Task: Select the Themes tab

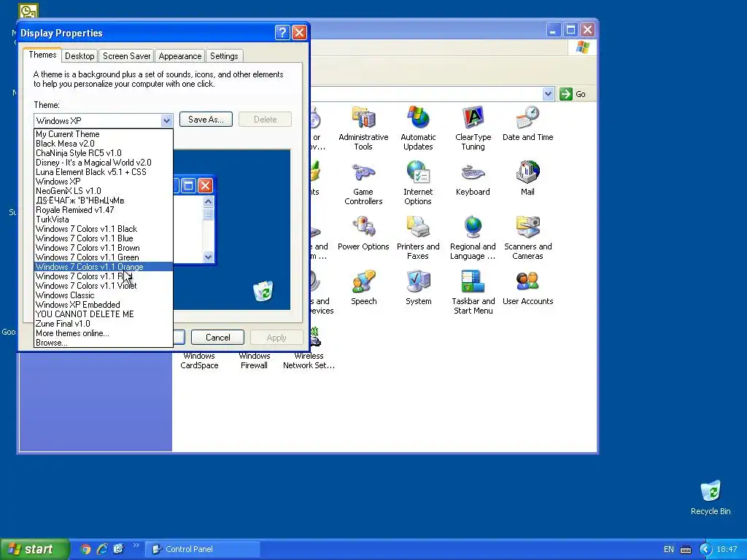Action: (x=42, y=55)
